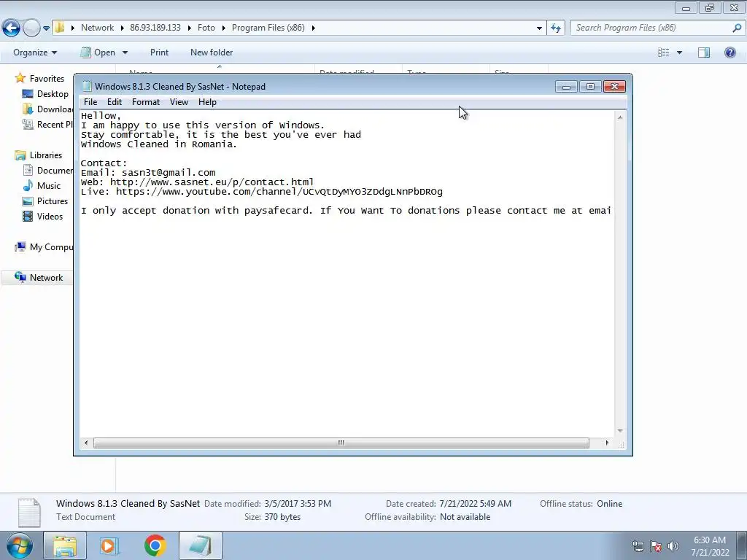The width and height of the screenshot is (747, 560).
Task: Click the email address line in Notepad
Action: click(148, 172)
